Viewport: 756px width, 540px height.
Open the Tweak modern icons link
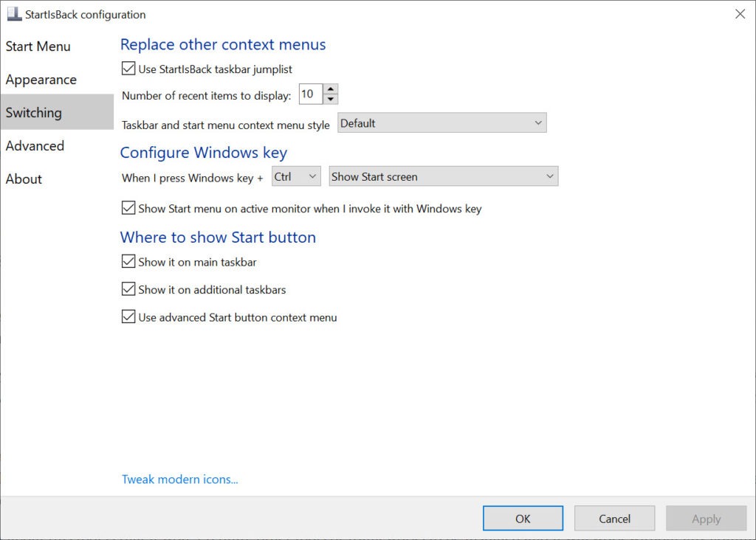click(180, 480)
